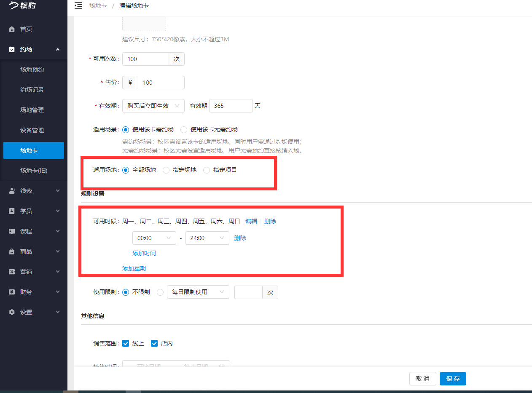The image size is (532, 393).
Task: Click the 可用次数 input showing 100
Action: (145, 59)
